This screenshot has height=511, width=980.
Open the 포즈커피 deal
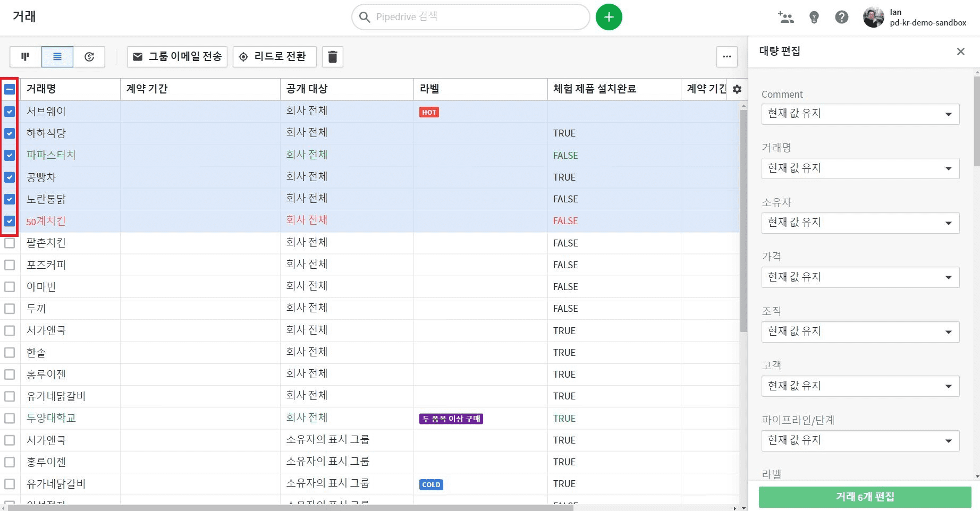coord(46,265)
